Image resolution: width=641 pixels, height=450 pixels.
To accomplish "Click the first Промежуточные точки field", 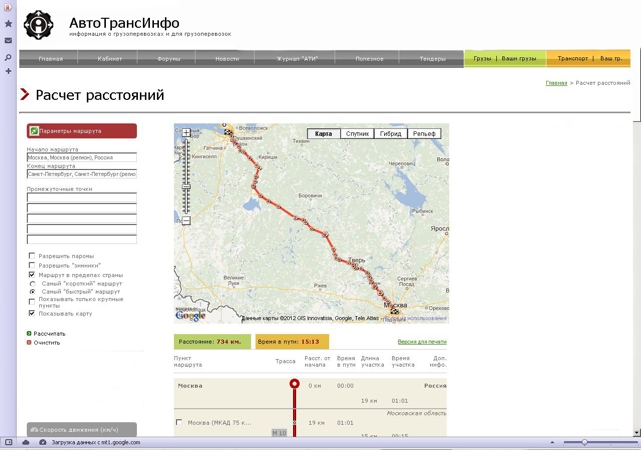I will [x=82, y=197].
